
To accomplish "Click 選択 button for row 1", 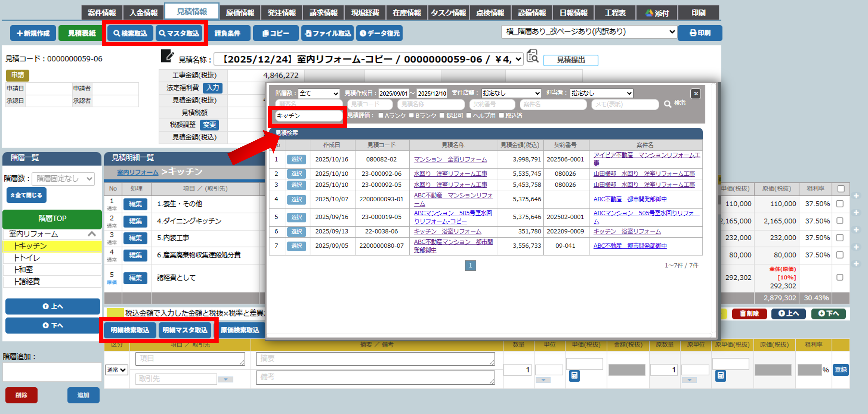I will (296, 159).
